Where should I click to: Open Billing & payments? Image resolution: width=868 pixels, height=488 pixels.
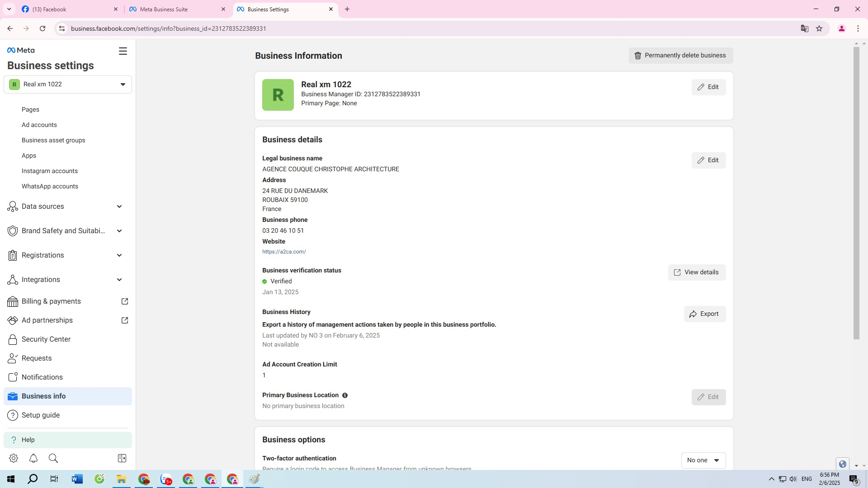pos(68,301)
